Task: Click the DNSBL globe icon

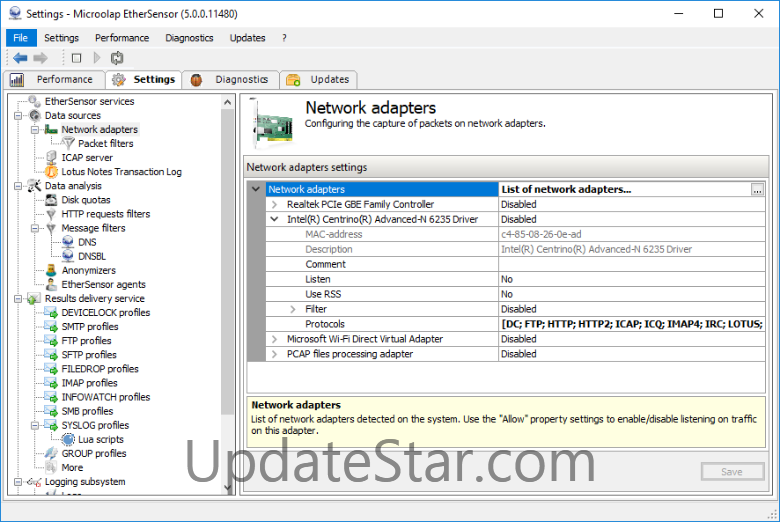Action: 68,256
